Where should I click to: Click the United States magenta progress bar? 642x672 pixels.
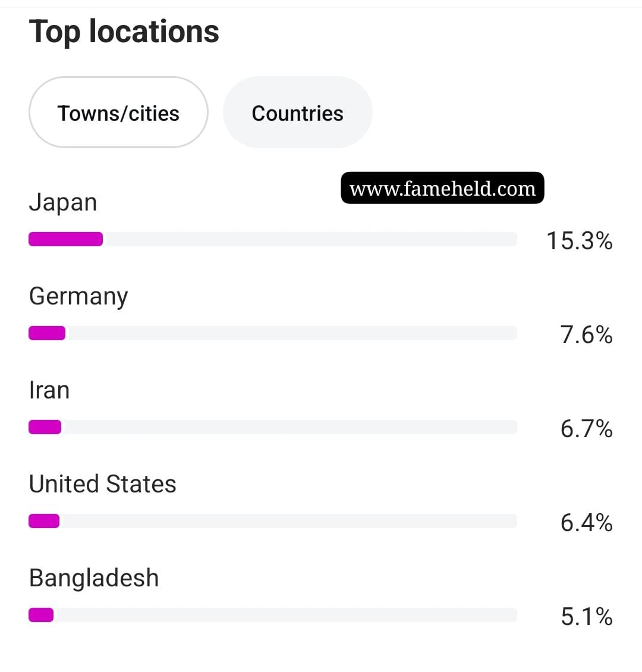tap(44, 521)
